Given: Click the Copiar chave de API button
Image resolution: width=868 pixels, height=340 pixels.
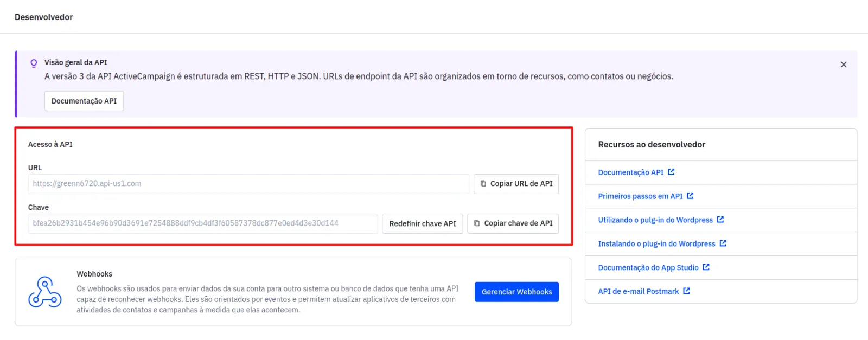Looking at the screenshot, I should [x=513, y=223].
